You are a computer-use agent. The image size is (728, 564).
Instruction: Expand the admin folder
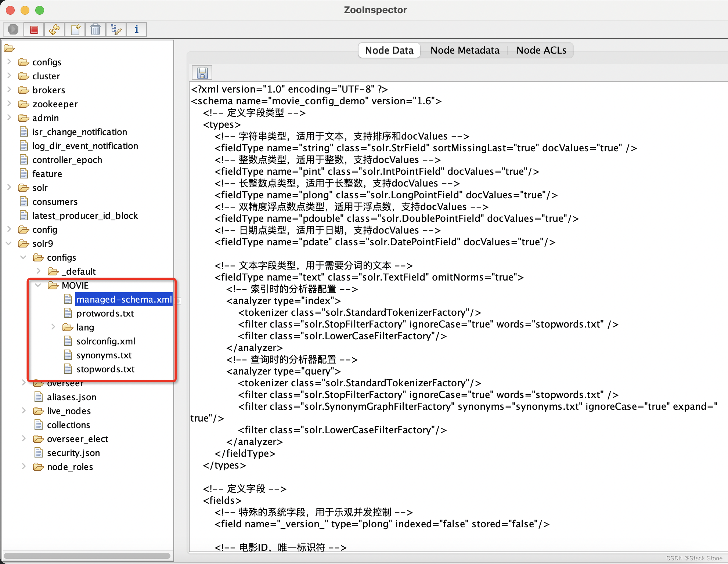(9, 117)
